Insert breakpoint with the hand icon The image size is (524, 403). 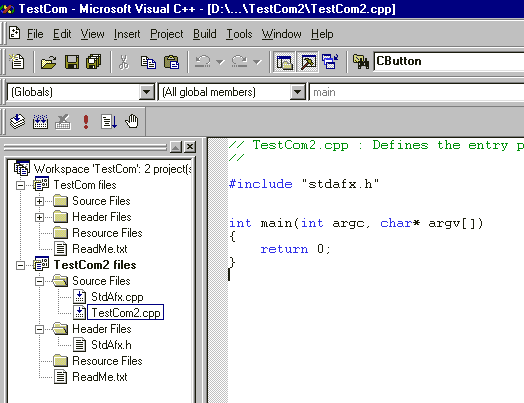pyautogui.click(x=132, y=122)
